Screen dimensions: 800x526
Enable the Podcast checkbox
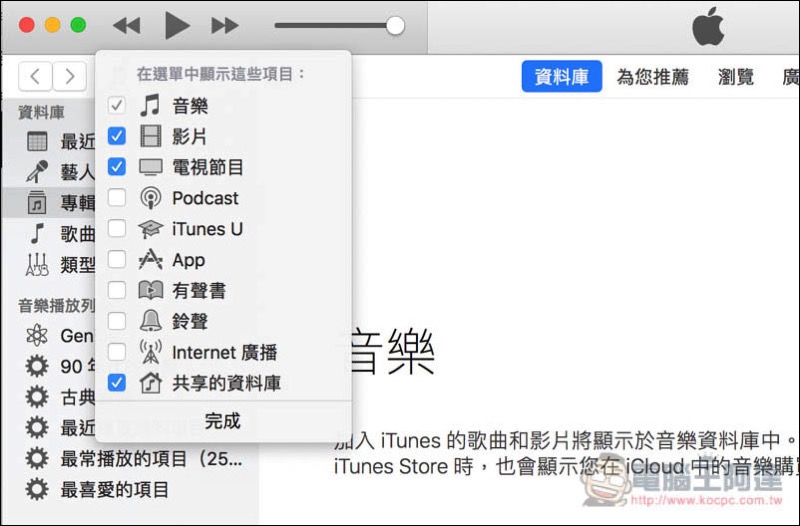point(117,197)
